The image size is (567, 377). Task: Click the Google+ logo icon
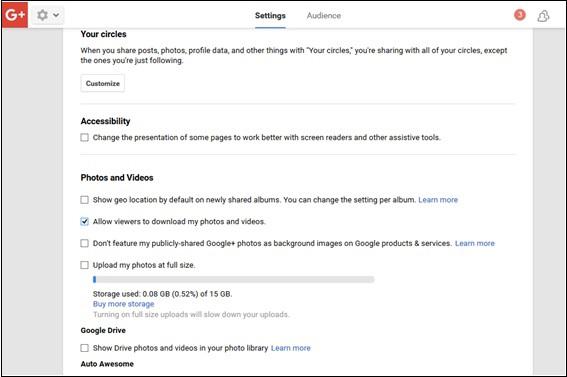click(x=15, y=15)
